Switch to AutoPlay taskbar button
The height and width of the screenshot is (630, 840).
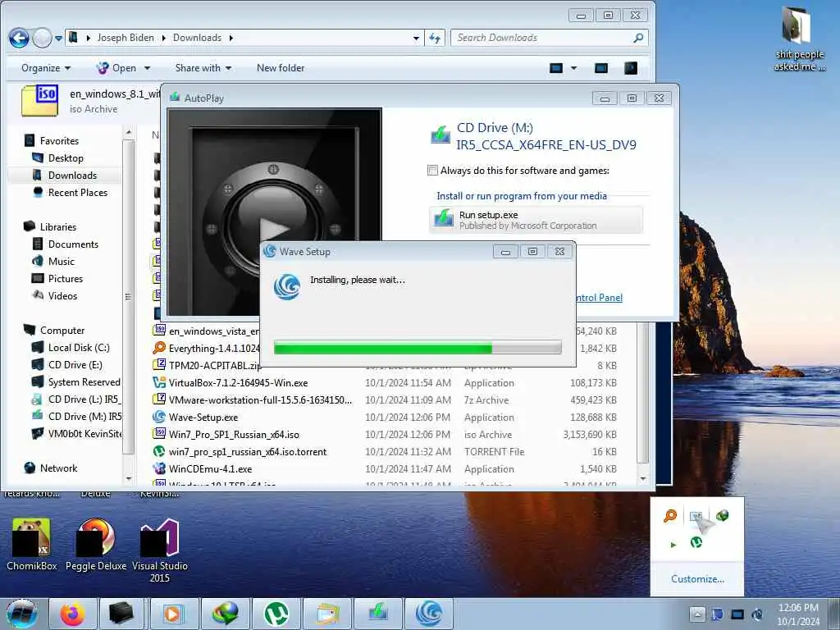377,614
